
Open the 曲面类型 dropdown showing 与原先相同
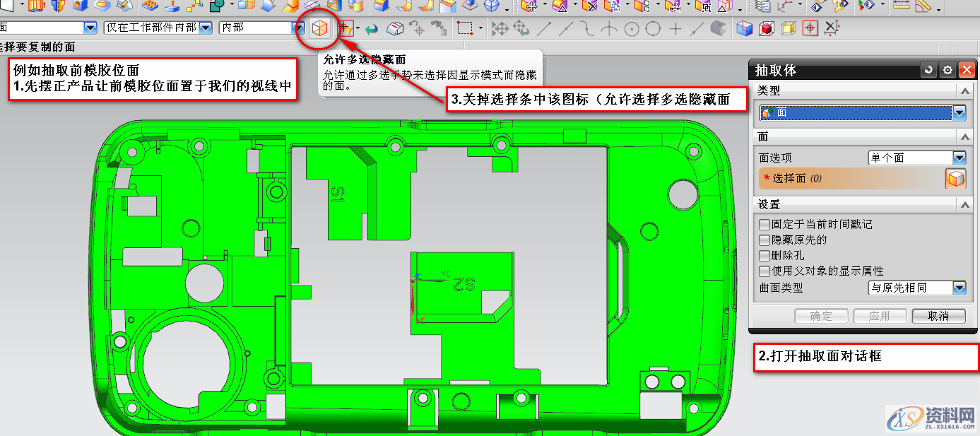tap(960, 288)
